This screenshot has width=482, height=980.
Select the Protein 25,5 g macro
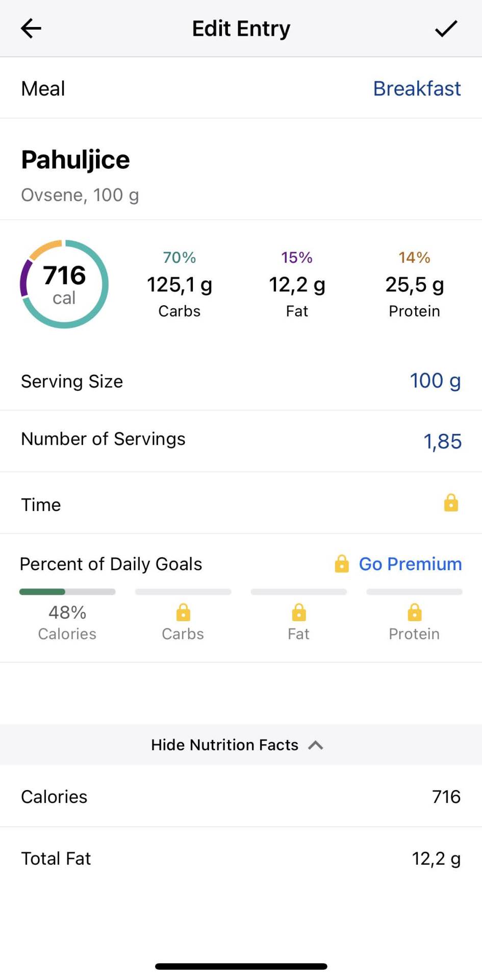tap(414, 284)
